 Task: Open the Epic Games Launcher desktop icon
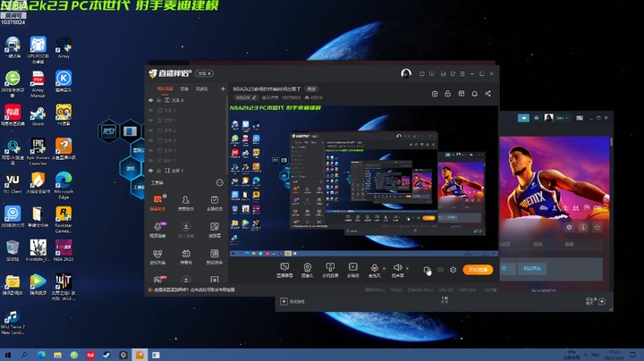pos(38,151)
